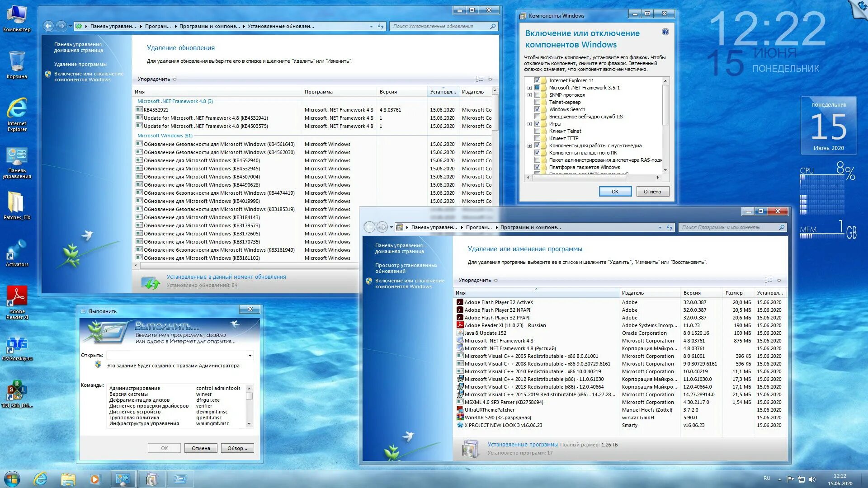Toggle the Windows Search checkbox
Image resolution: width=868 pixels, height=488 pixels.
coord(537,109)
